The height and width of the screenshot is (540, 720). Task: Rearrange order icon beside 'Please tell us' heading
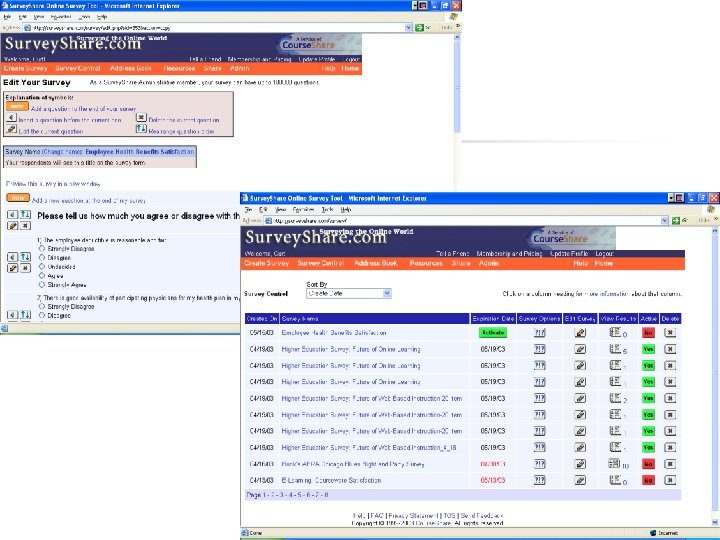pos(25,214)
